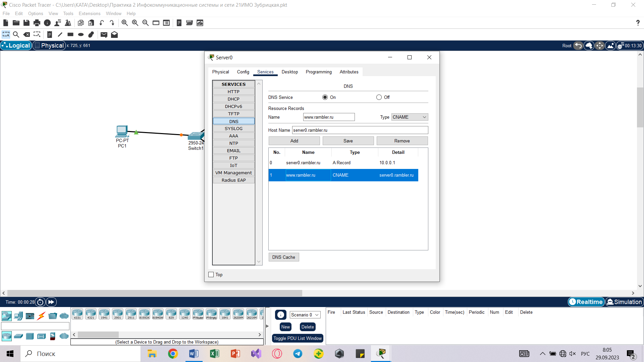The width and height of the screenshot is (644, 362).
Task: Open the Activity Wizard icon
Action: 68,23
